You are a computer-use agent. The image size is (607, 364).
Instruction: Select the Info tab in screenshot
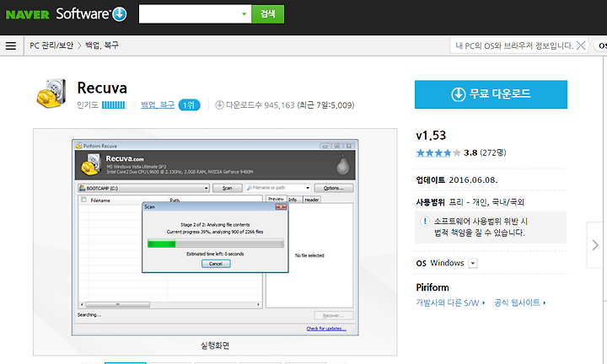(293, 200)
